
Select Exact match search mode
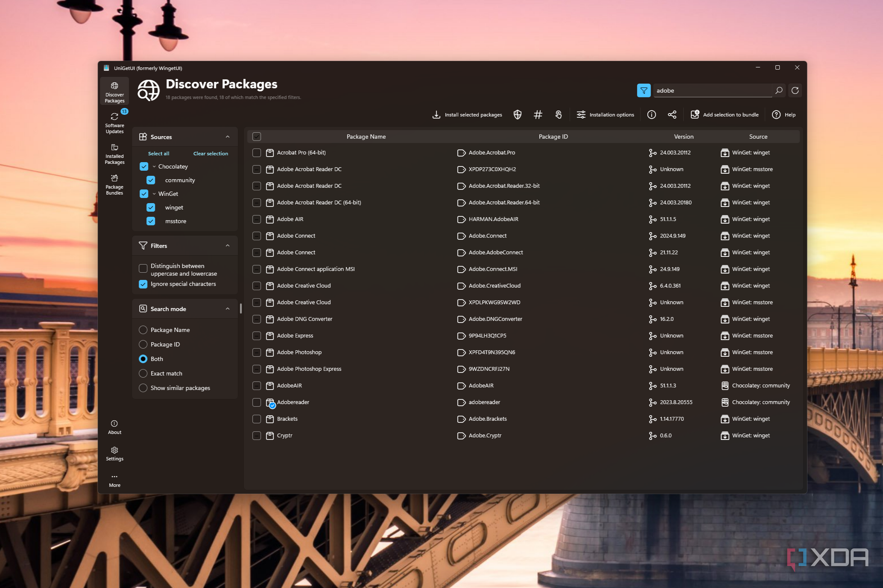143,373
